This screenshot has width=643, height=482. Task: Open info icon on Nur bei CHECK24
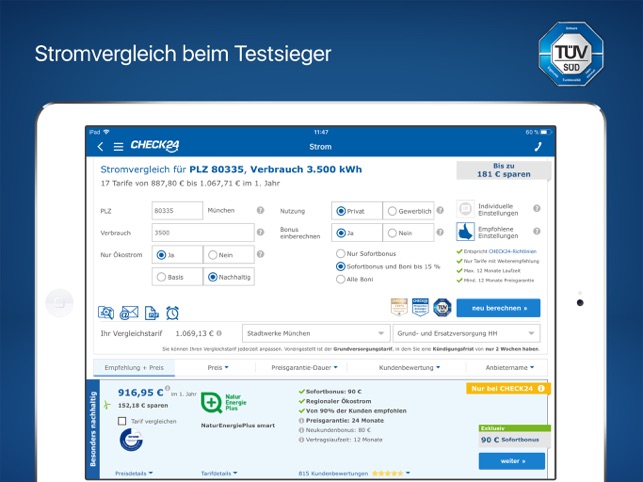(x=541, y=388)
